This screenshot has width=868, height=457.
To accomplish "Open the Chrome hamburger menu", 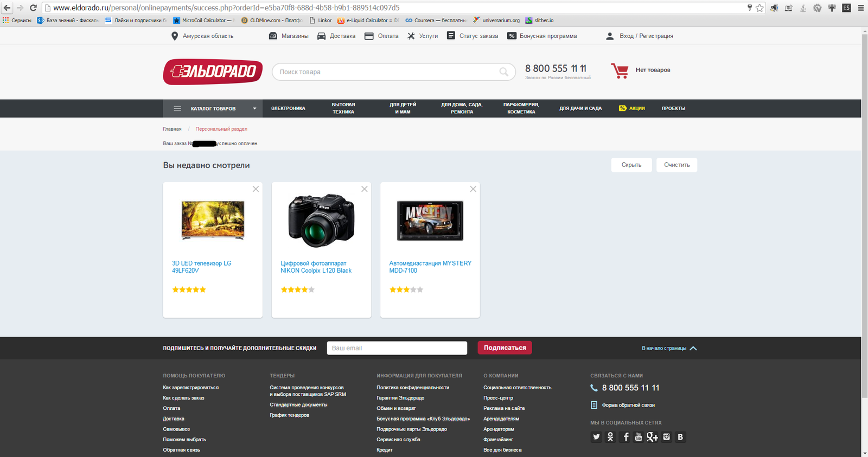I will [861, 8].
